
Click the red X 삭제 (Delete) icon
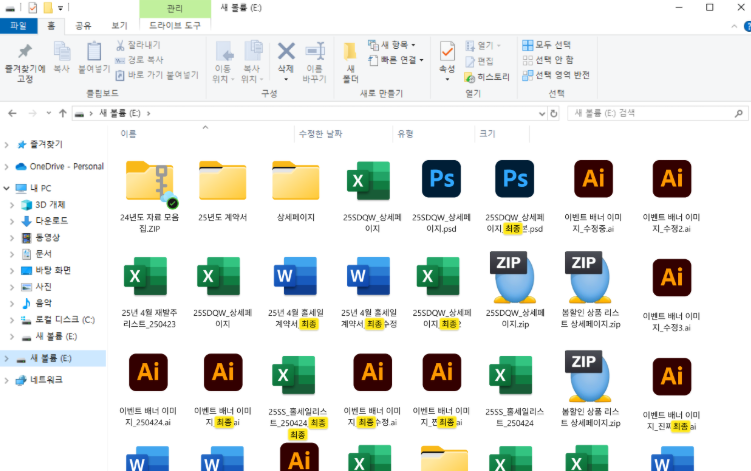(286, 51)
